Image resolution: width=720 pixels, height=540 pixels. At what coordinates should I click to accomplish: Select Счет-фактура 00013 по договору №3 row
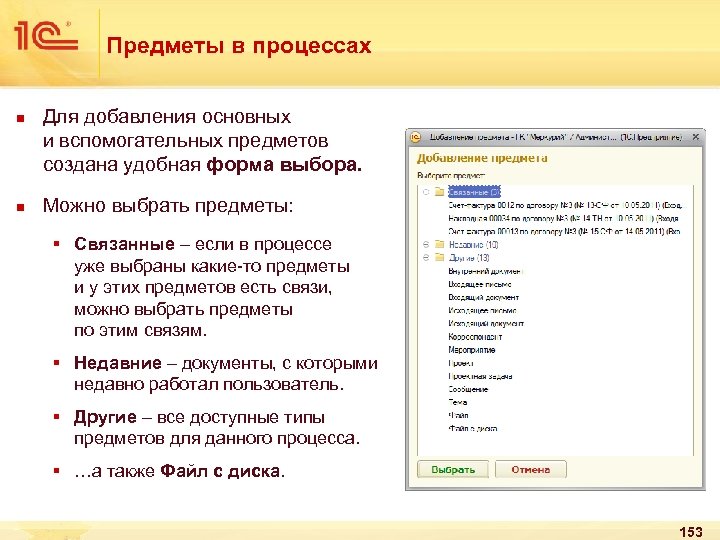[x=564, y=231]
